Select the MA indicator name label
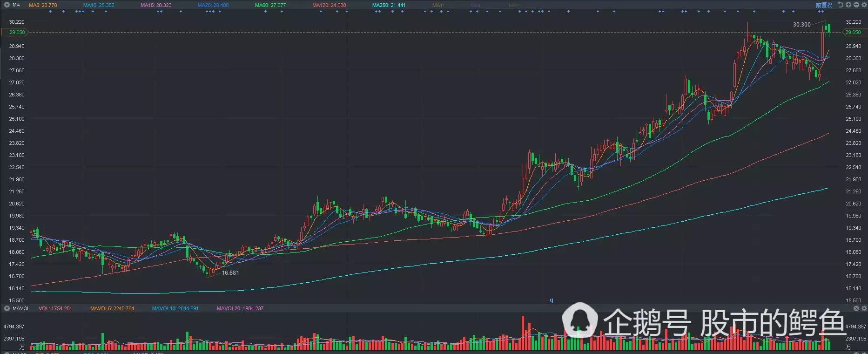The width and height of the screenshot is (868, 354). click(x=16, y=5)
